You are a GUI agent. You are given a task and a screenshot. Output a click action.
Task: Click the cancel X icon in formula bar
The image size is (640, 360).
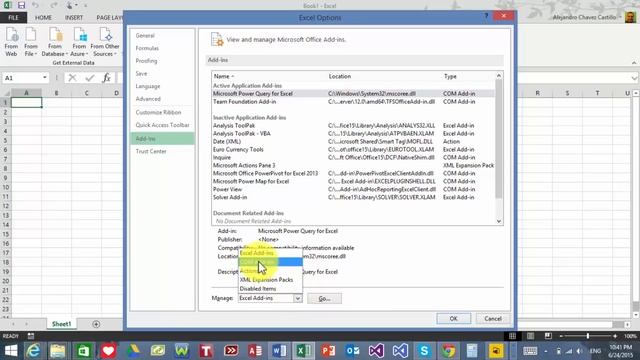pos(72,78)
